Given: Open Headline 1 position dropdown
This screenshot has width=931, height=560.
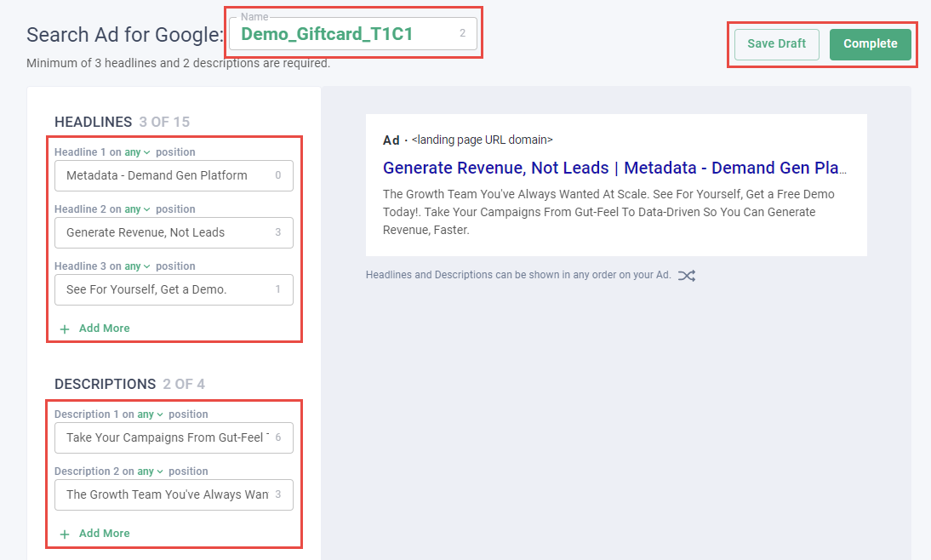Looking at the screenshot, I should click(137, 152).
